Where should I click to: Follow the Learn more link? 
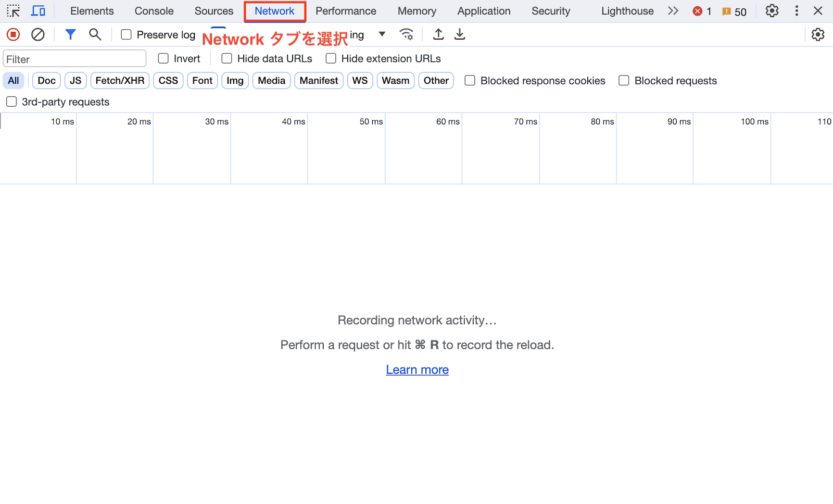tap(417, 370)
